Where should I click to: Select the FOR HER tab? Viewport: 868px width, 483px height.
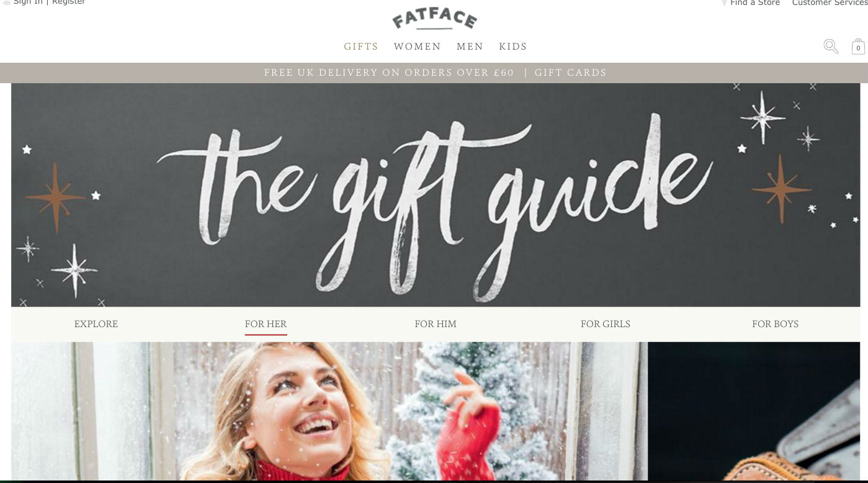pos(266,324)
